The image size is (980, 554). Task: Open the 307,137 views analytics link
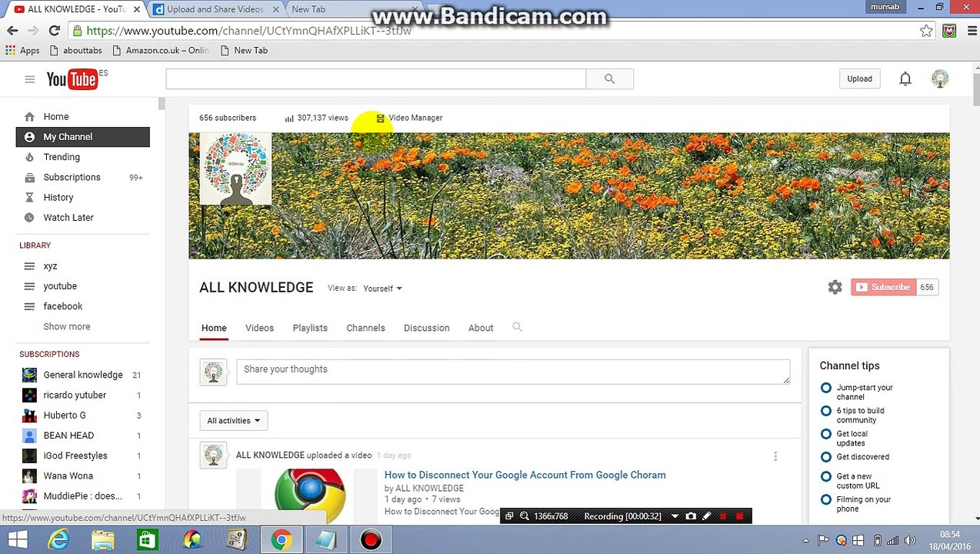click(x=316, y=118)
